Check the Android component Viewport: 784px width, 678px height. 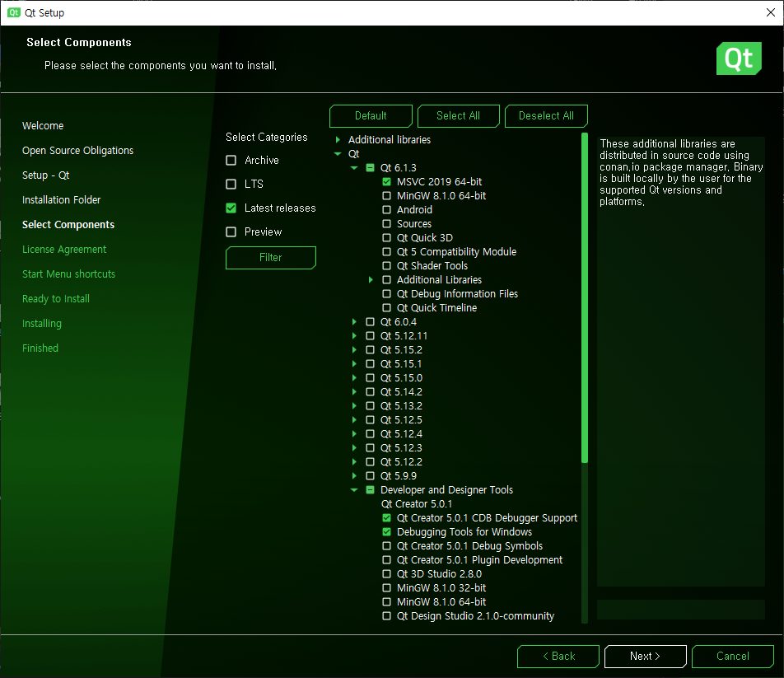[386, 209]
